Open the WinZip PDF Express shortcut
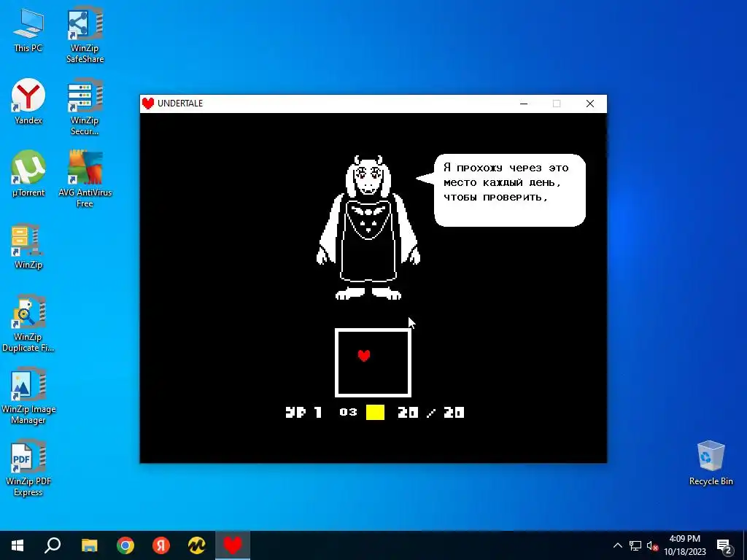This screenshot has width=747, height=560. pos(28,469)
